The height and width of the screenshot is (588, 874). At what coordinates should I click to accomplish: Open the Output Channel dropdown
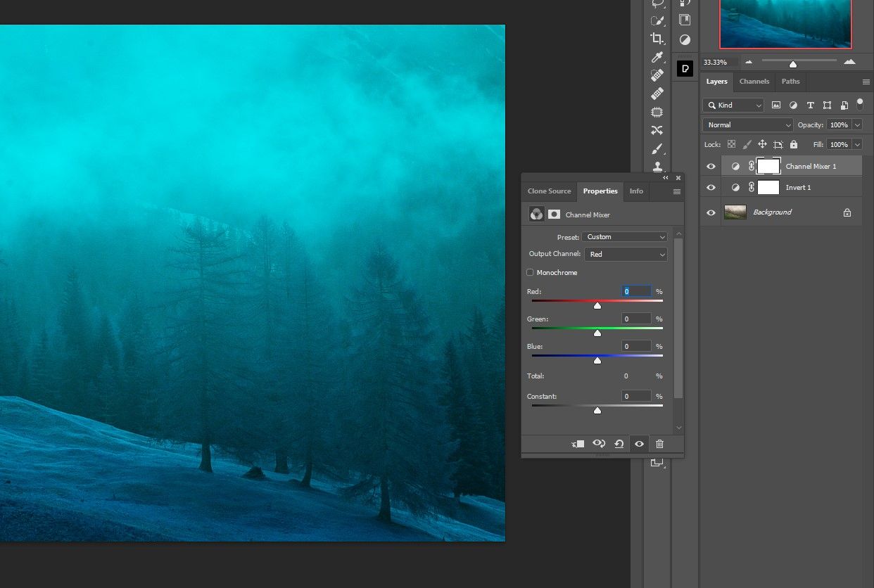pyautogui.click(x=626, y=254)
